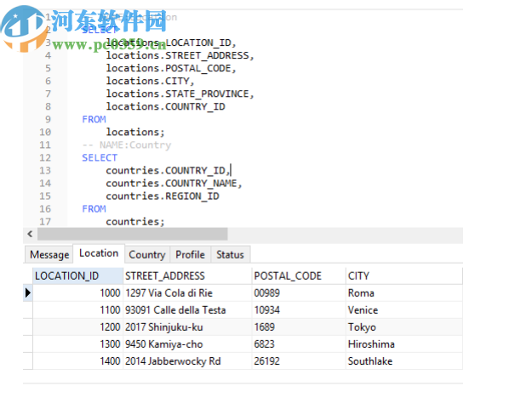Select the Hiroshima city cell

pos(403,344)
